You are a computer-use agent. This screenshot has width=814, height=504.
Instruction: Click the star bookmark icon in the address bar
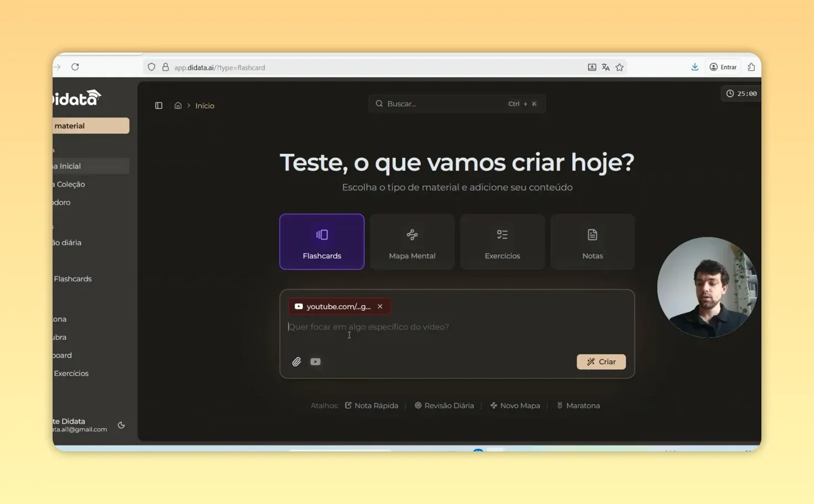tap(620, 66)
